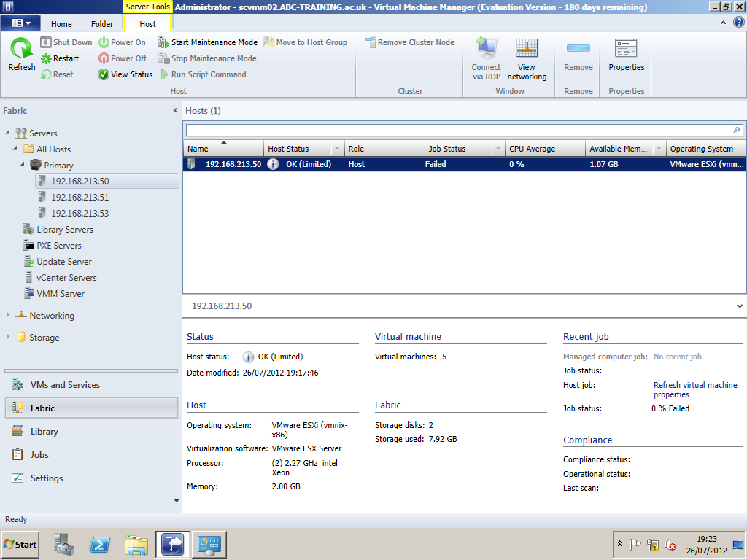Power Off the host
The image size is (747, 560).
pyautogui.click(x=123, y=58)
